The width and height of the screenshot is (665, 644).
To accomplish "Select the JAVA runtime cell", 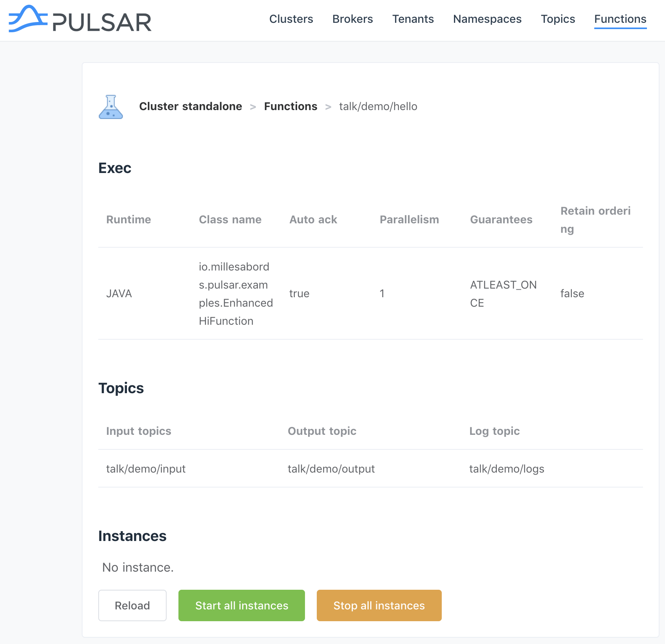I will [119, 294].
